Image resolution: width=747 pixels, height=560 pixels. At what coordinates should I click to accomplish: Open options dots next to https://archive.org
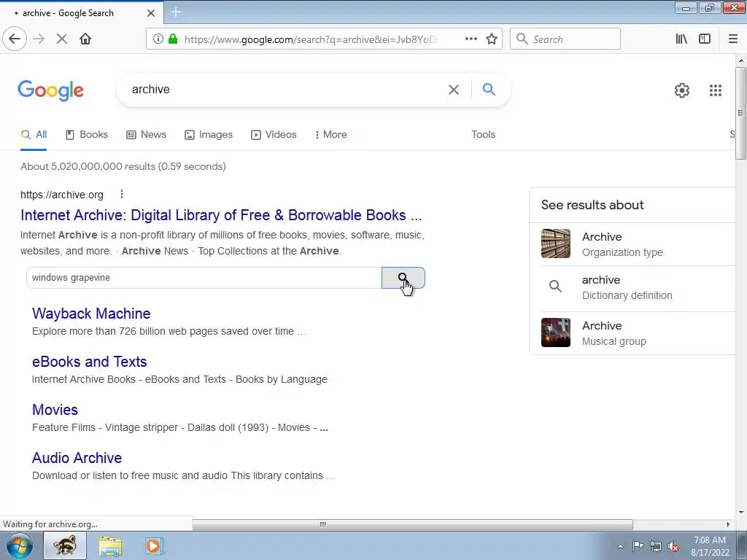pyautogui.click(x=122, y=194)
